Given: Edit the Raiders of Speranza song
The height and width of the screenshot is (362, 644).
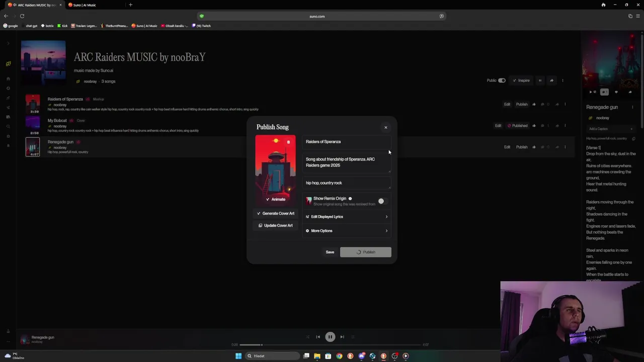Looking at the screenshot, I should coord(507,105).
